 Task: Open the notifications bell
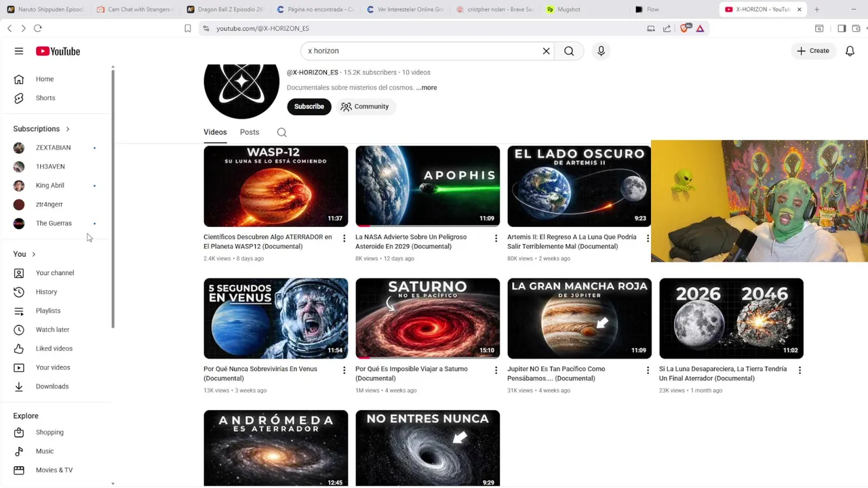[850, 51]
